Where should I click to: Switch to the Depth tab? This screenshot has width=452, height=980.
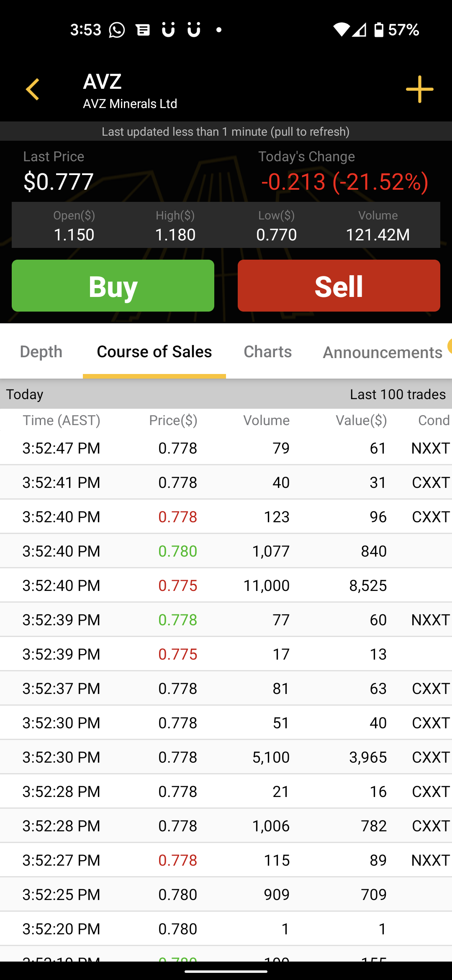[41, 352]
